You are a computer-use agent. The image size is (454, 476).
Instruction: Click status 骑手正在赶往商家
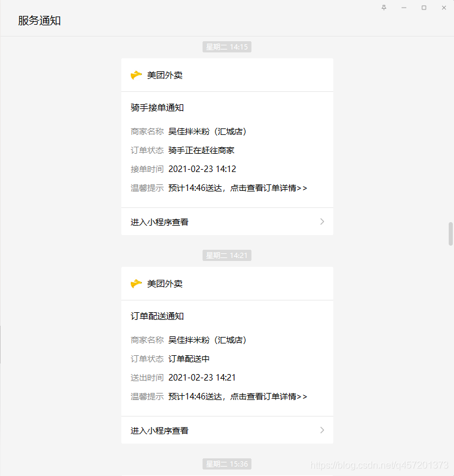point(201,151)
